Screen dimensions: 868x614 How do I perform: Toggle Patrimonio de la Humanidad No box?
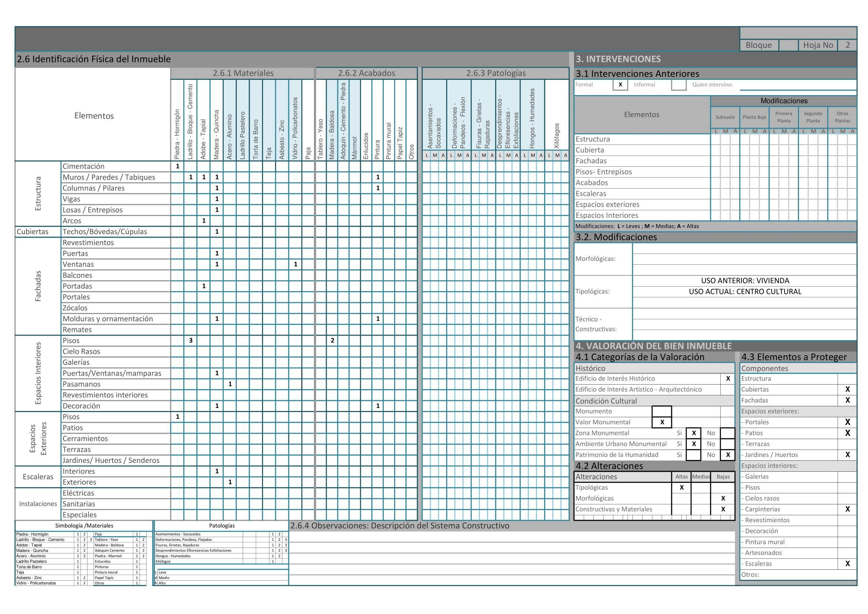pyautogui.click(x=728, y=455)
